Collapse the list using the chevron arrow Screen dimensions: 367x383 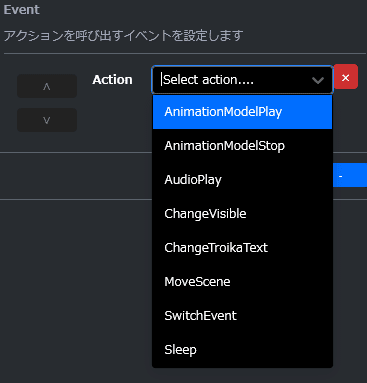(318, 80)
